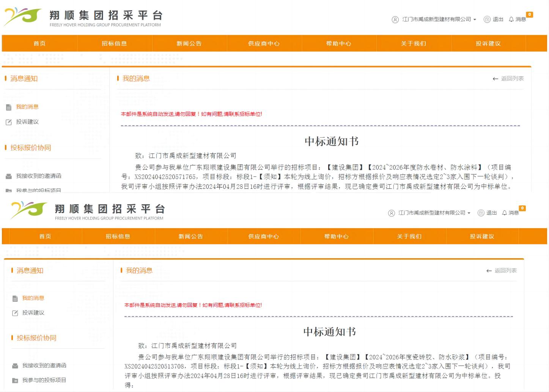The height and width of the screenshot is (392, 549).
Task: Click the edit icon beside 投诉建议 in the upper sidebar
Action: pos(9,122)
